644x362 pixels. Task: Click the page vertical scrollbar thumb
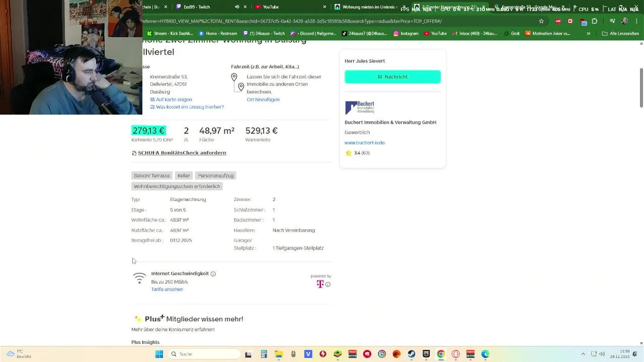coord(641,87)
